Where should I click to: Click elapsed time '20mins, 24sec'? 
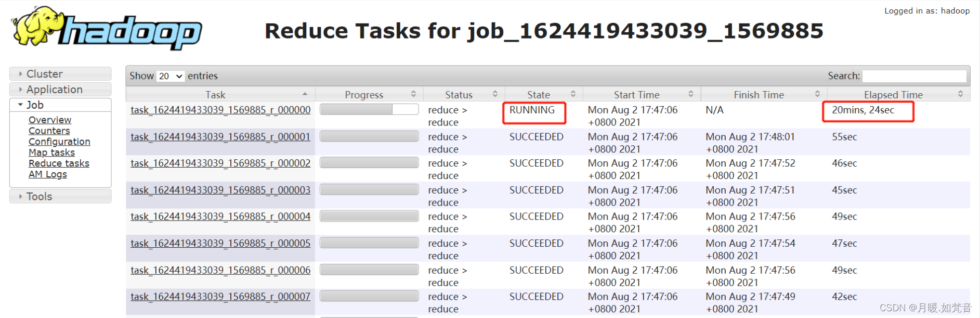point(863,110)
